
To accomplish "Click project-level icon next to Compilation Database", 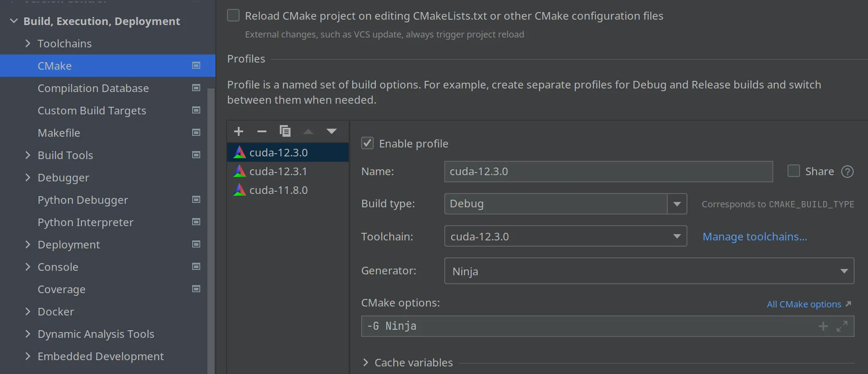I will tap(196, 88).
